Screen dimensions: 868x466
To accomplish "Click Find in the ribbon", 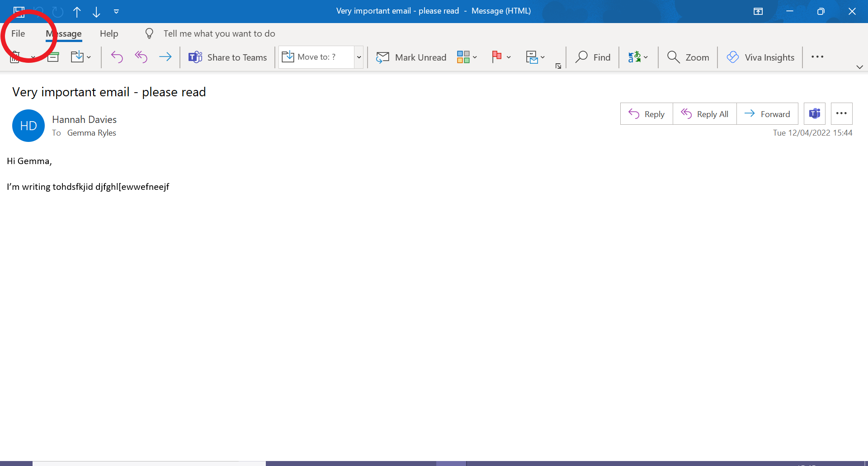I will [x=593, y=57].
